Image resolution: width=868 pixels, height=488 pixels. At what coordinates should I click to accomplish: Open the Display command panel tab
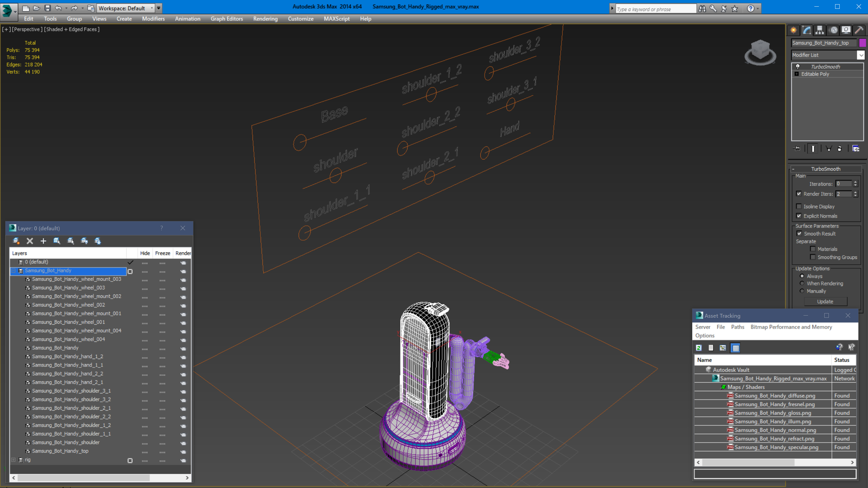tap(846, 30)
